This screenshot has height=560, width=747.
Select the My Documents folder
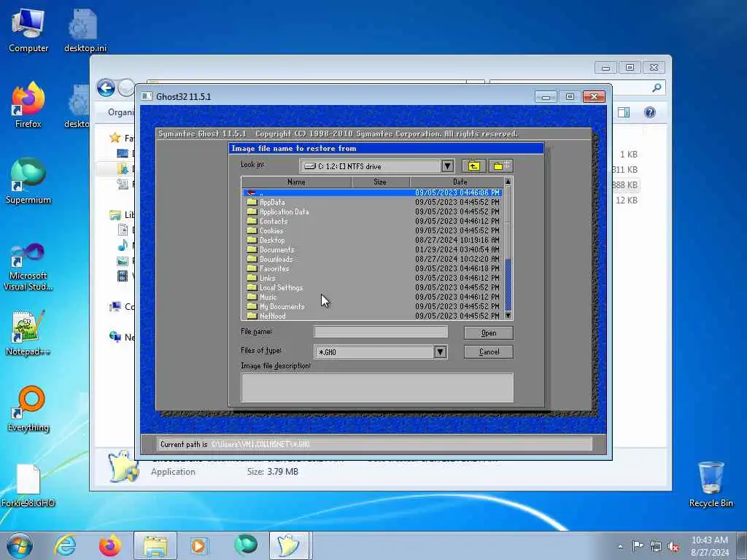click(373, 307)
